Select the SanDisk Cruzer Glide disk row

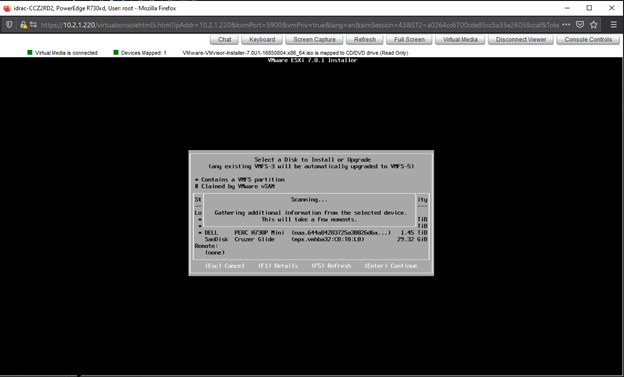pyautogui.click(x=312, y=239)
